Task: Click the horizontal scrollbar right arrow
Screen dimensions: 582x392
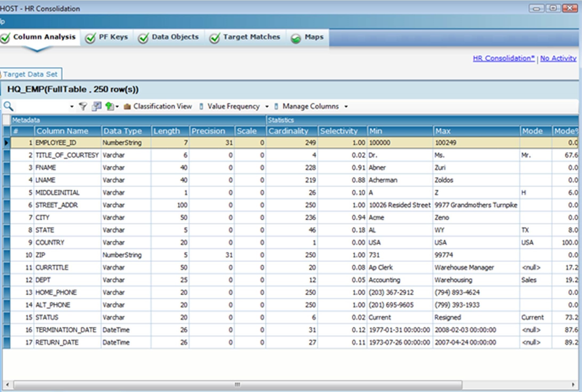Action: tap(573, 385)
